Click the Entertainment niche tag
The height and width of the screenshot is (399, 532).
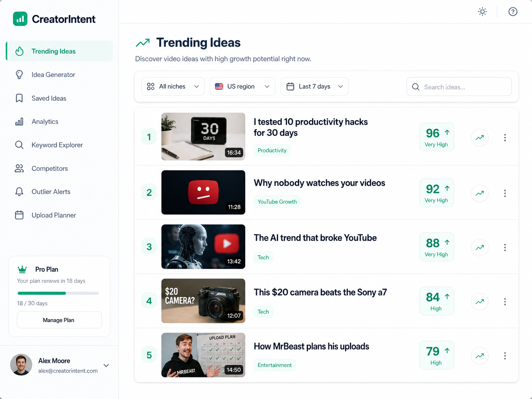tap(275, 365)
